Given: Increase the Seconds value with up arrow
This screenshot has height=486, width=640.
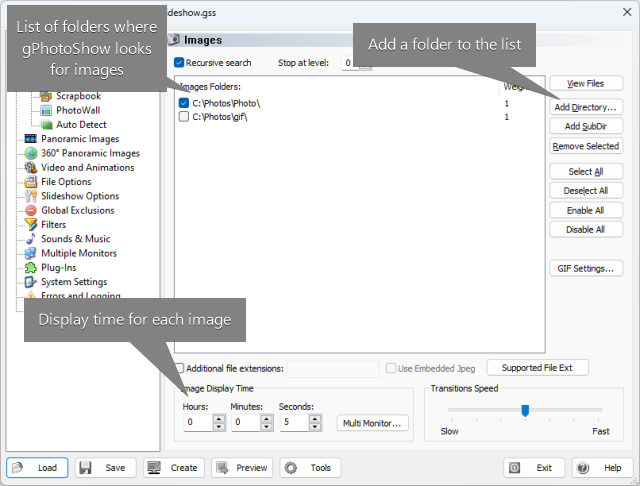Looking at the screenshot, I should [315, 419].
